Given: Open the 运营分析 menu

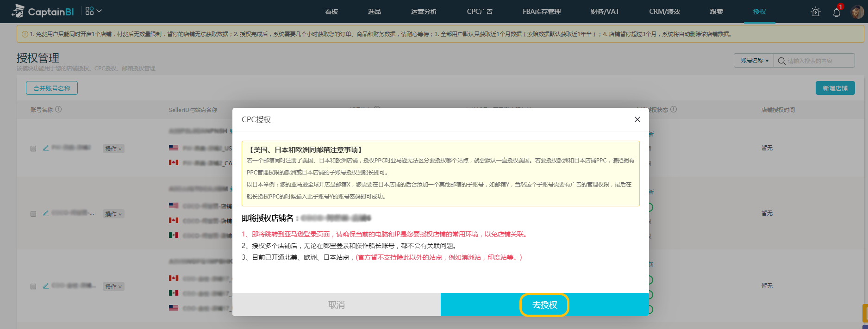Looking at the screenshot, I should (424, 12).
